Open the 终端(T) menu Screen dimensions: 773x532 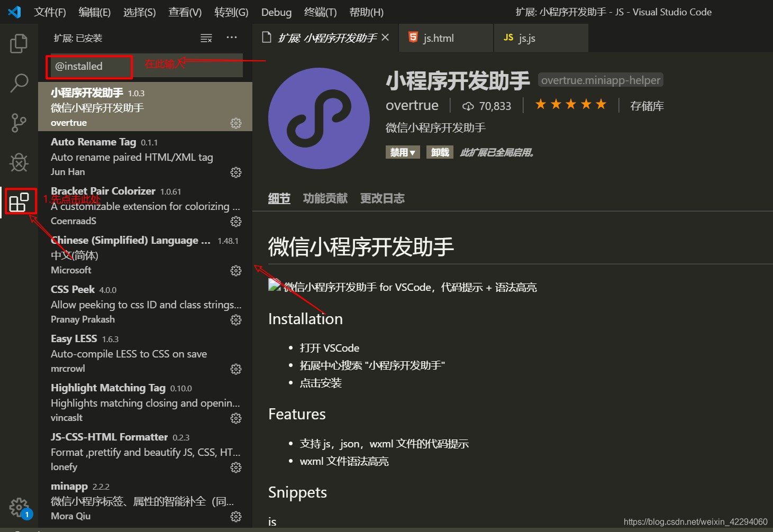pyautogui.click(x=320, y=12)
